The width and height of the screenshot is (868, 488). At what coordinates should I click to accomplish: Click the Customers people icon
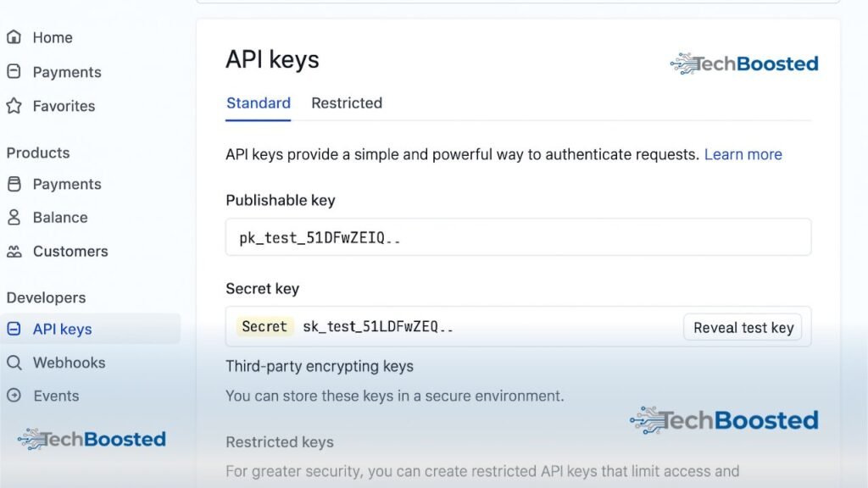[14, 251]
